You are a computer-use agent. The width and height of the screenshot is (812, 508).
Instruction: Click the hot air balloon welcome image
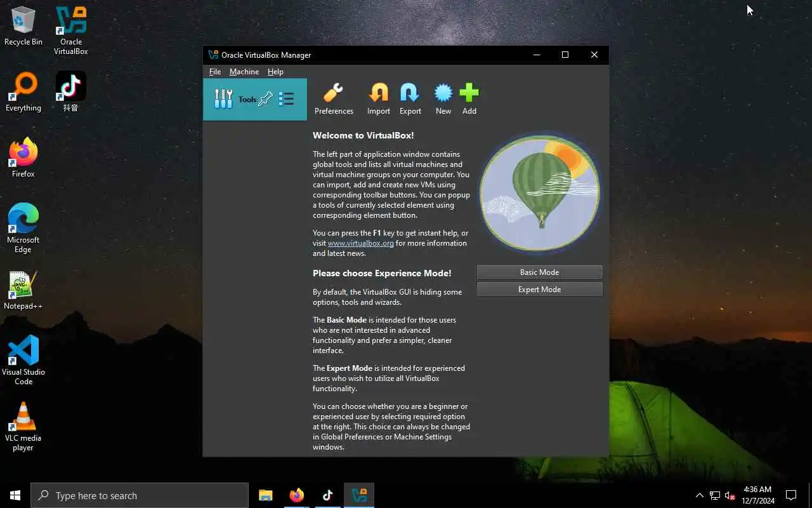coord(540,192)
